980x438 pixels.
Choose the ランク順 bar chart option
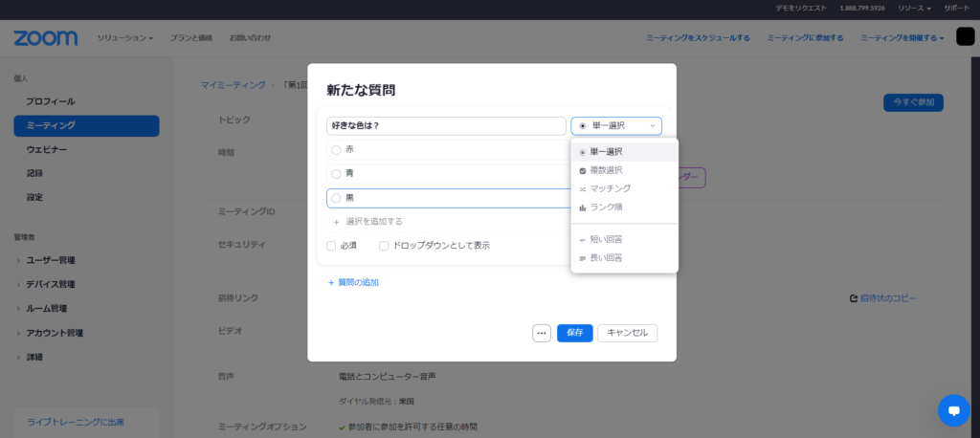[601, 208]
